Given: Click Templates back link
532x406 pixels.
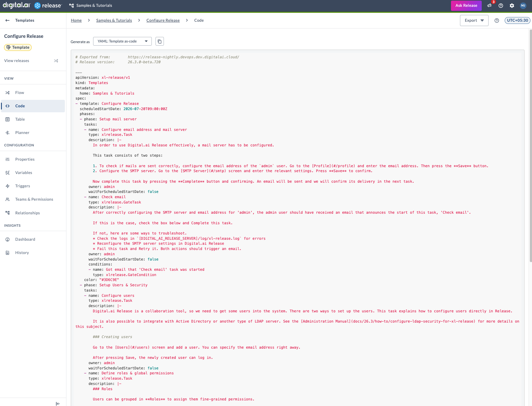Looking at the screenshot, I should (25, 20).
